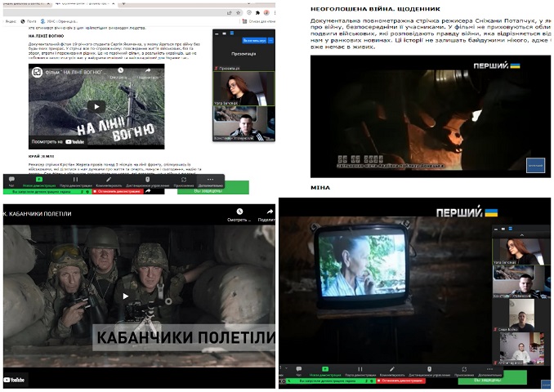554x392 pixels.
Task: Click green screen-sharing status bar over the webpage
Action: tap(47, 191)
